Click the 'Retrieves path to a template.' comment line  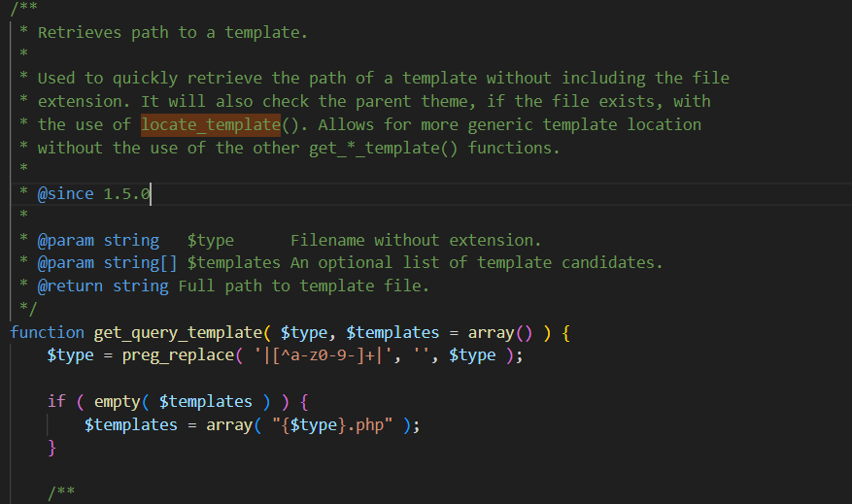tap(172, 32)
